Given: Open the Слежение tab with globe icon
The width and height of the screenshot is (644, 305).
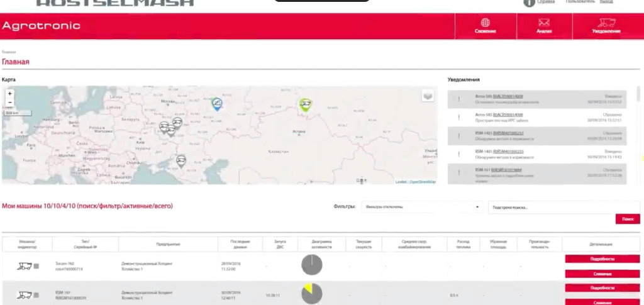Looking at the screenshot, I should (x=486, y=26).
